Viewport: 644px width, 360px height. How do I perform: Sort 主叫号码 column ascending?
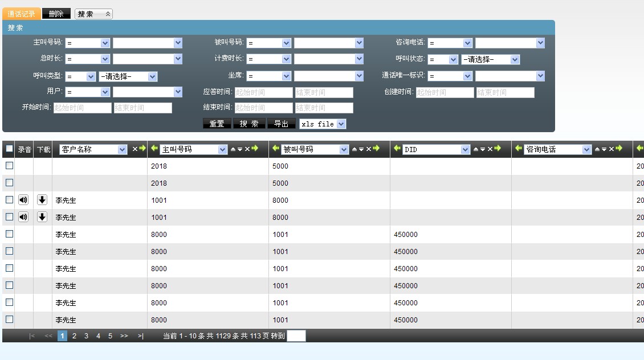tap(233, 149)
